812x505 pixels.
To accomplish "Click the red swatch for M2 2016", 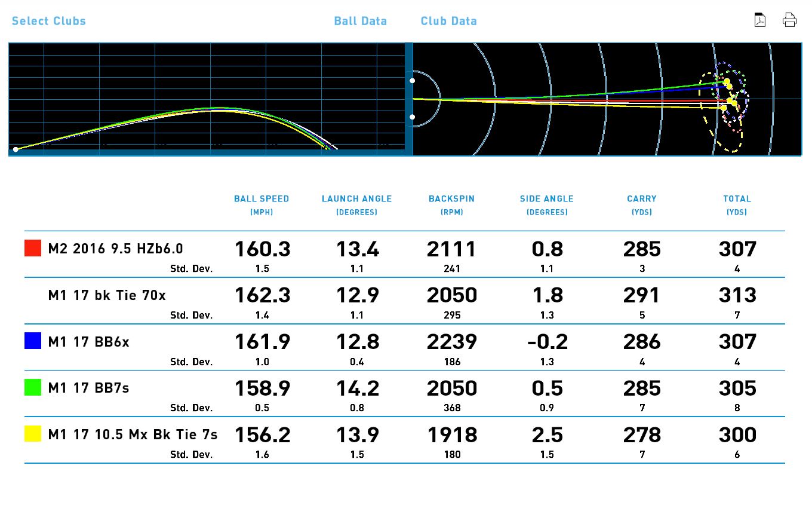I will click(x=33, y=249).
